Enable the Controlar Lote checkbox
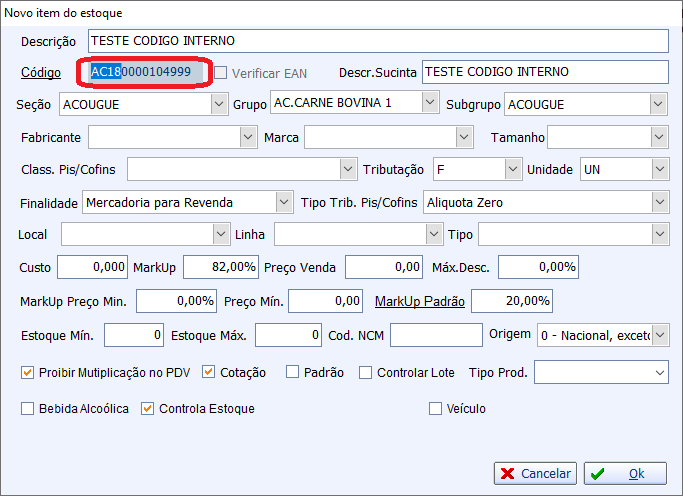This screenshot has height=496, width=683. (366, 373)
